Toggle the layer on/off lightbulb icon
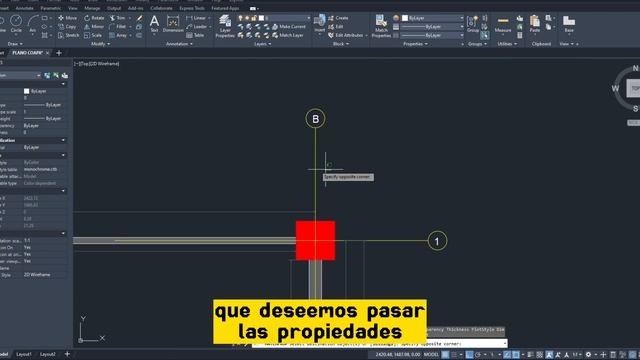640x360 pixels. [240, 18]
